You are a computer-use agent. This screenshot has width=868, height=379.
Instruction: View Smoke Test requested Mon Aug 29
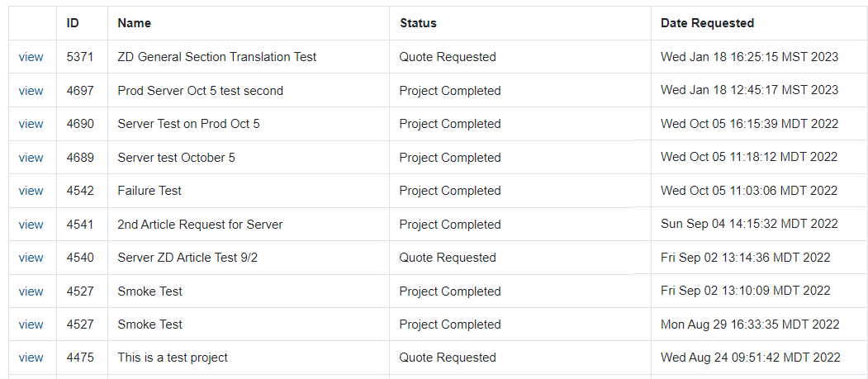point(31,325)
